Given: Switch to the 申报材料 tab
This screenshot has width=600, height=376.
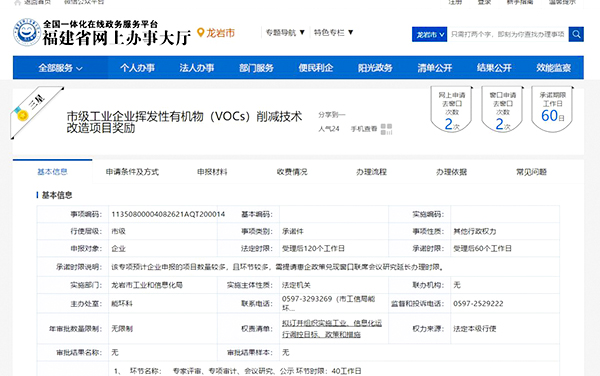Looking at the screenshot, I should pos(212,172).
